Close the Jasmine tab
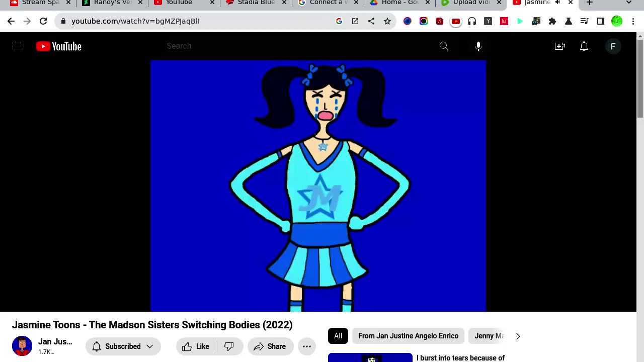This screenshot has width=644, height=362. (571, 3)
